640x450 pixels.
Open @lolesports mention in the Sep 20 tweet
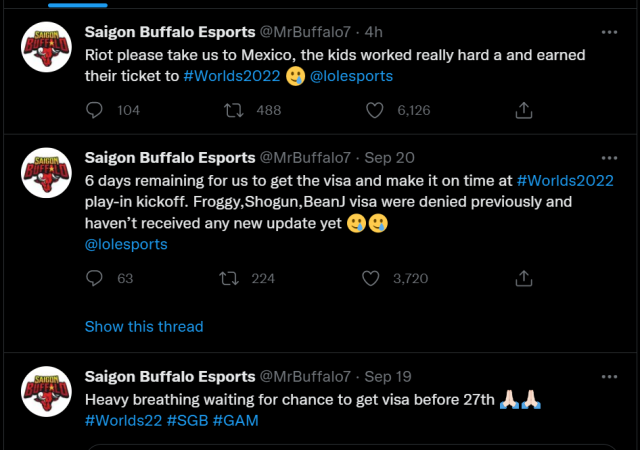point(126,244)
